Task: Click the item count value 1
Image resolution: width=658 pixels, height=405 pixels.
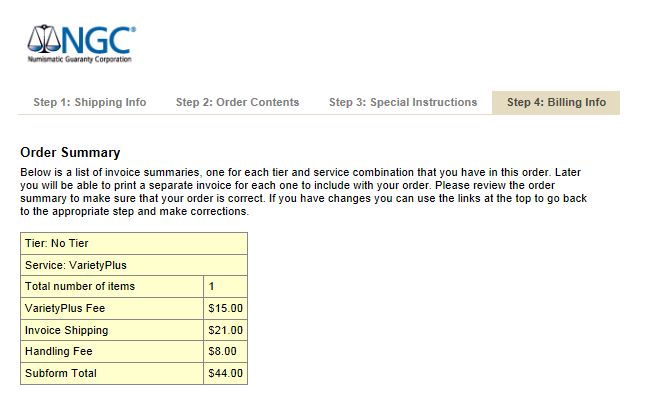Action: click(x=212, y=287)
